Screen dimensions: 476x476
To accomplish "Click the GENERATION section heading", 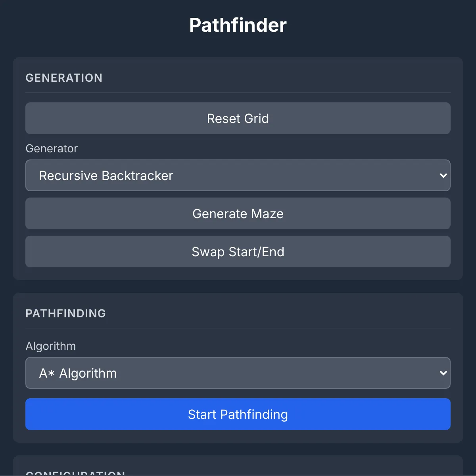I will coord(64,78).
